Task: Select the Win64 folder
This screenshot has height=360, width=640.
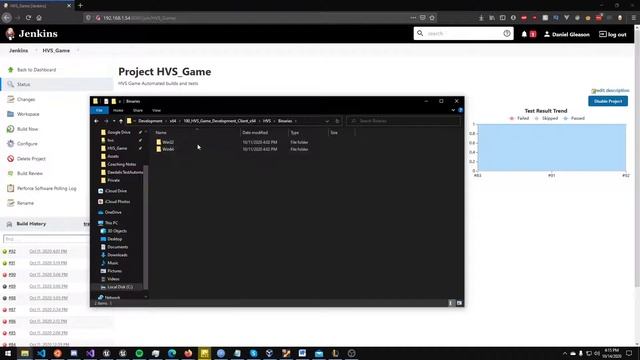Action: (x=168, y=149)
